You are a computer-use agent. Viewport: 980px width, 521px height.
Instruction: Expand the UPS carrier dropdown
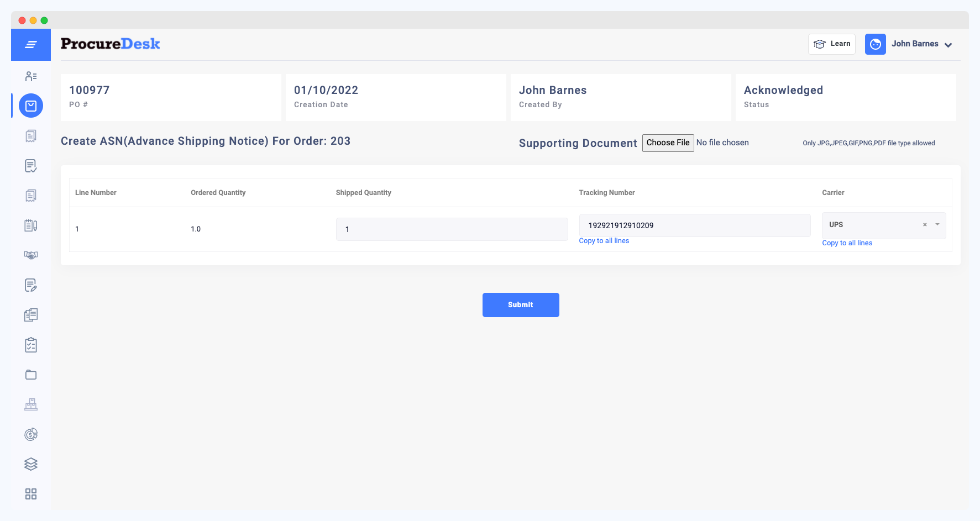(x=936, y=225)
